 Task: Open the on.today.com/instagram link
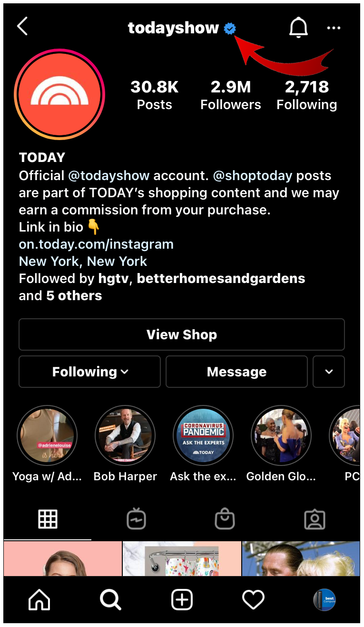(96, 244)
